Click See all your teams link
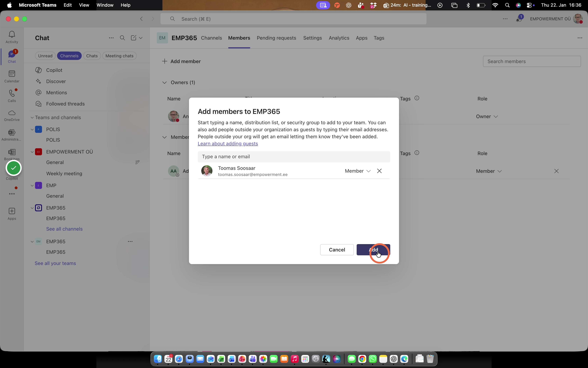Image resolution: width=588 pixels, height=368 pixels. tap(55, 263)
